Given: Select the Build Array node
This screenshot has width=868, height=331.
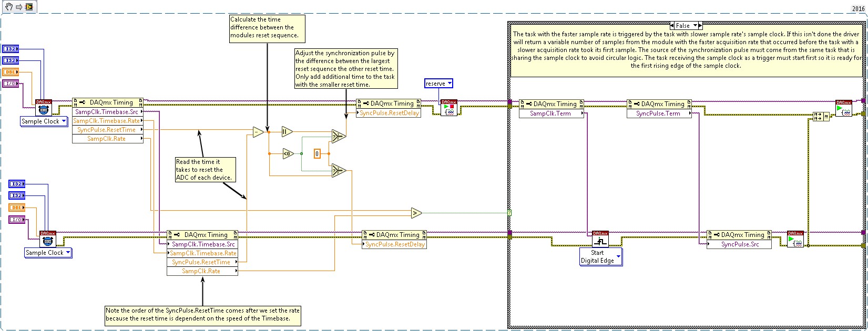Looking at the screenshot, I should (821, 117).
